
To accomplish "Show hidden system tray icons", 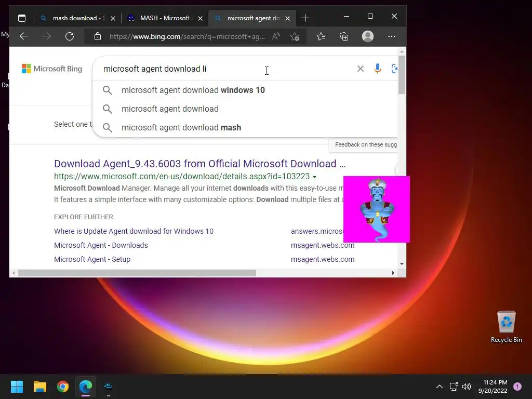I will coord(440,387).
